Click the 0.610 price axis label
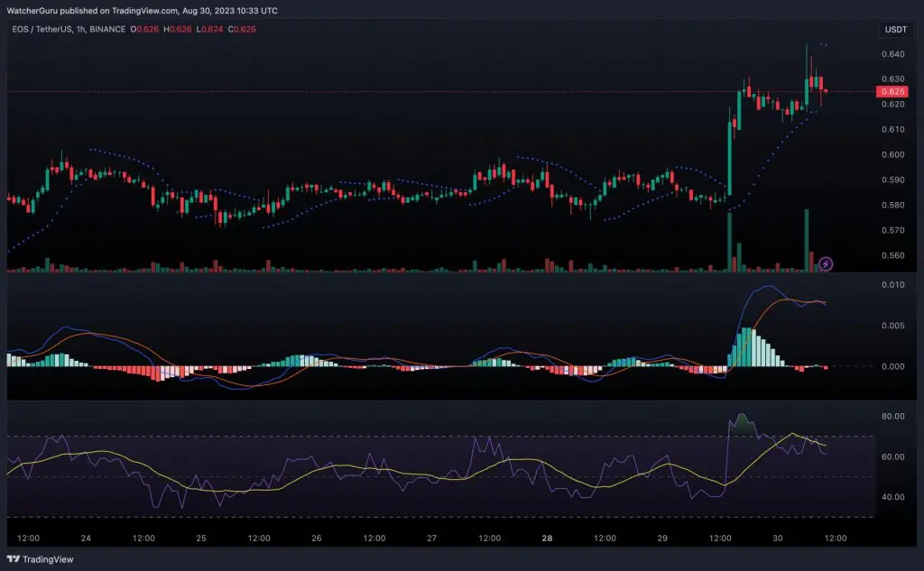The width and height of the screenshot is (924, 571). pos(892,129)
